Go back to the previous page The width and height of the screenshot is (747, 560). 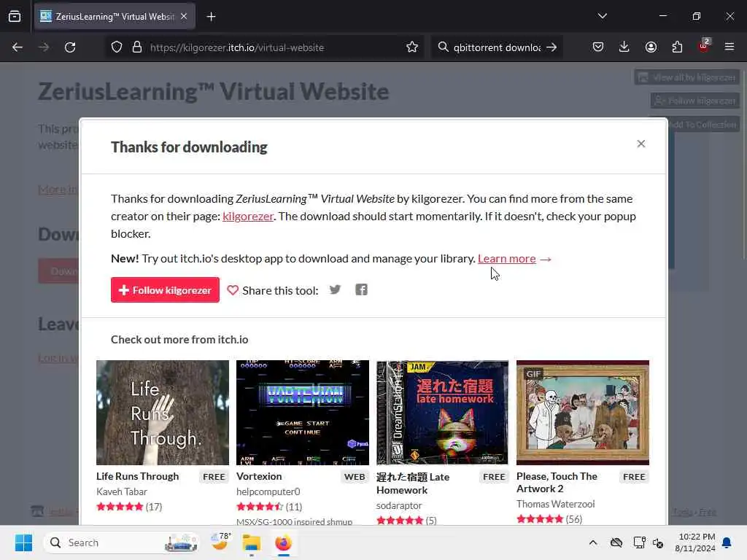(18, 47)
